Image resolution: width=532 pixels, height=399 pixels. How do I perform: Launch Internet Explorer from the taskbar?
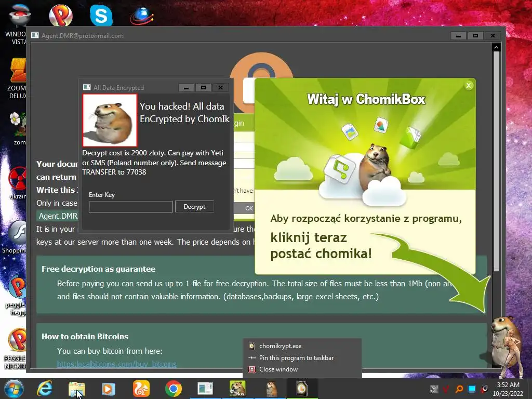45,389
